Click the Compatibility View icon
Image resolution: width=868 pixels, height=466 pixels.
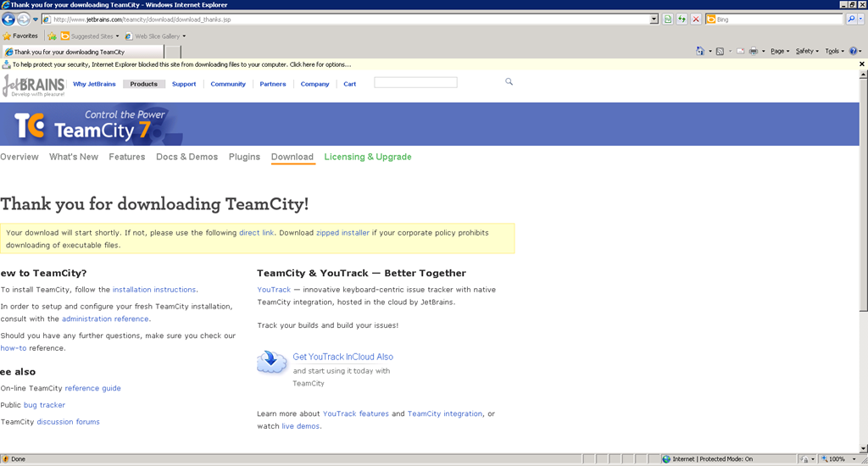668,19
